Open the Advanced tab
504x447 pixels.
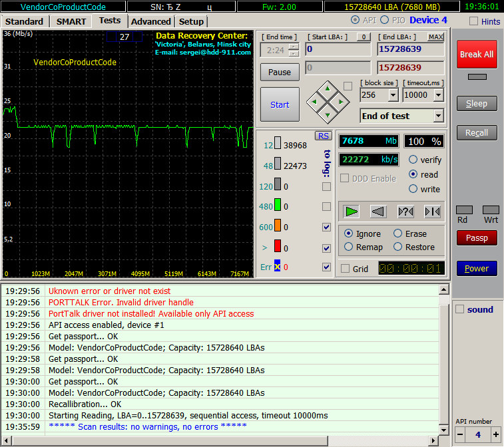[x=150, y=21]
